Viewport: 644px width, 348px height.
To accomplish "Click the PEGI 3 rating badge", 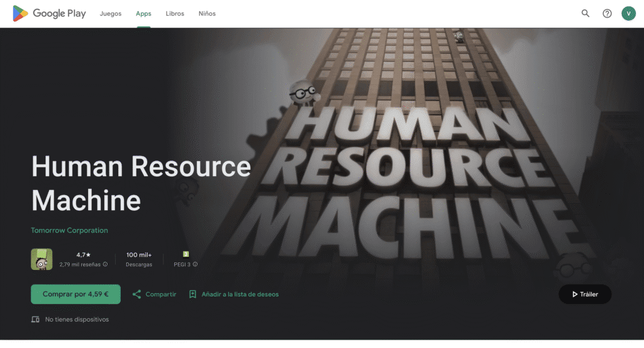I will pos(186,254).
